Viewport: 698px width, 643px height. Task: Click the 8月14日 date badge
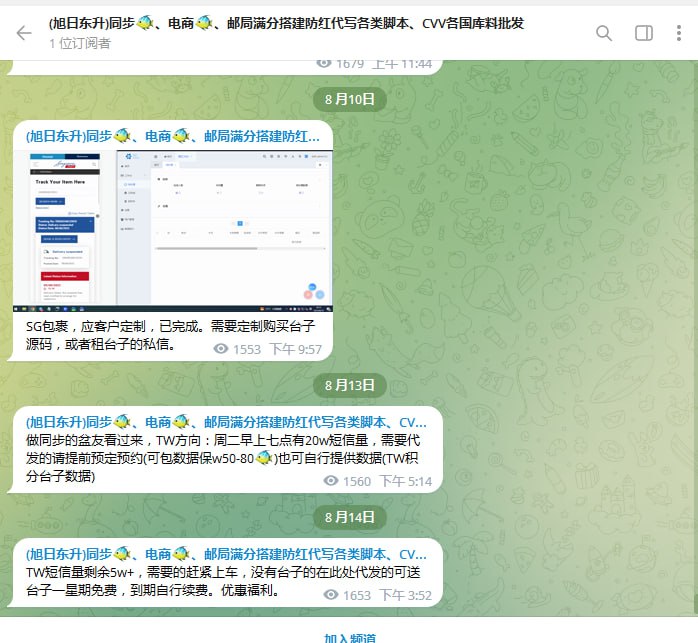point(349,517)
